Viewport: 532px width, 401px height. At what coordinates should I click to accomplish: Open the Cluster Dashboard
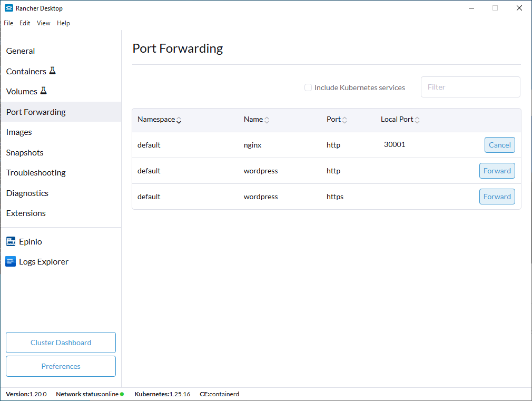tap(61, 343)
